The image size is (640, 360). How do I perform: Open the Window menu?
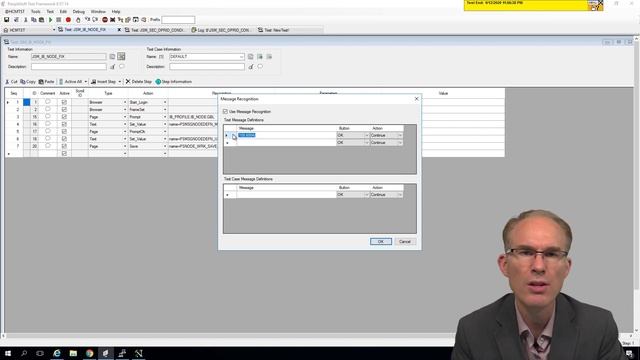point(98,11)
